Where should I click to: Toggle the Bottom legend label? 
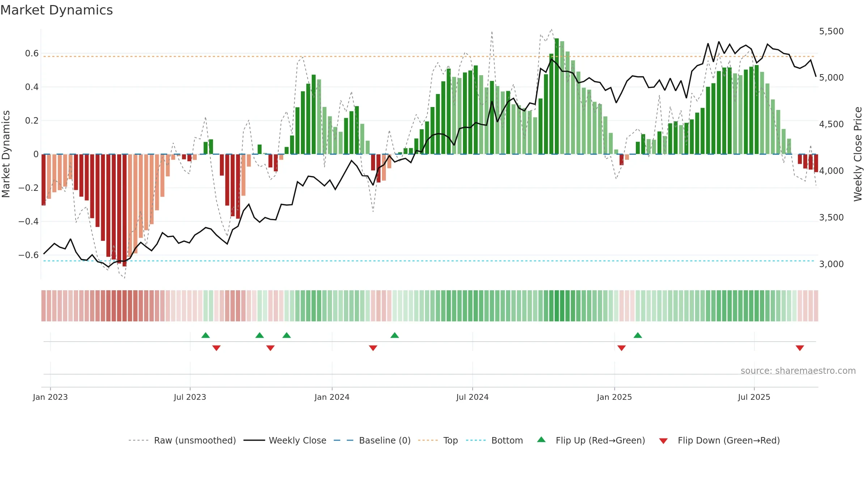(507, 440)
